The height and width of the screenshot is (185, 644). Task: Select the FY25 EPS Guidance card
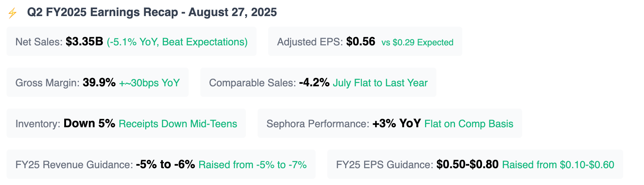(x=475, y=164)
